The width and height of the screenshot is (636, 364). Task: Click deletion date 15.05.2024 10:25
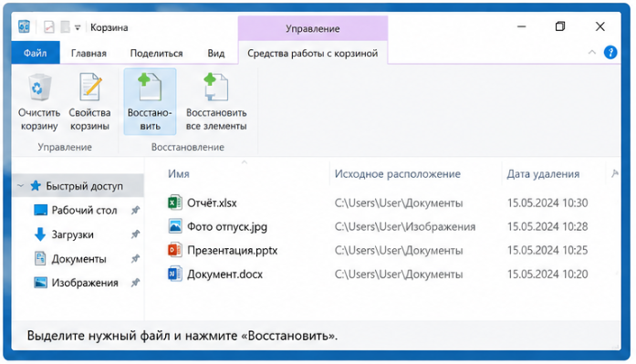(547, 251)
